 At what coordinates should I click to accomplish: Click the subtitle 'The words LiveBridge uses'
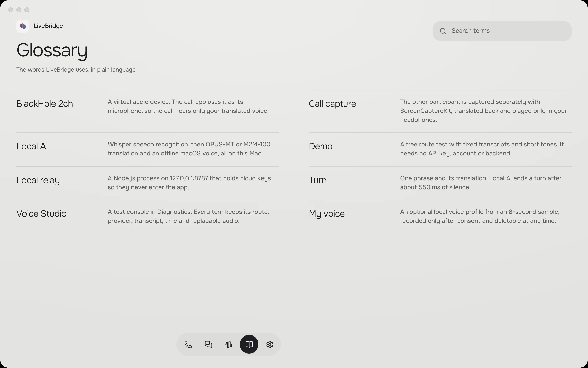tap(76, 70)
